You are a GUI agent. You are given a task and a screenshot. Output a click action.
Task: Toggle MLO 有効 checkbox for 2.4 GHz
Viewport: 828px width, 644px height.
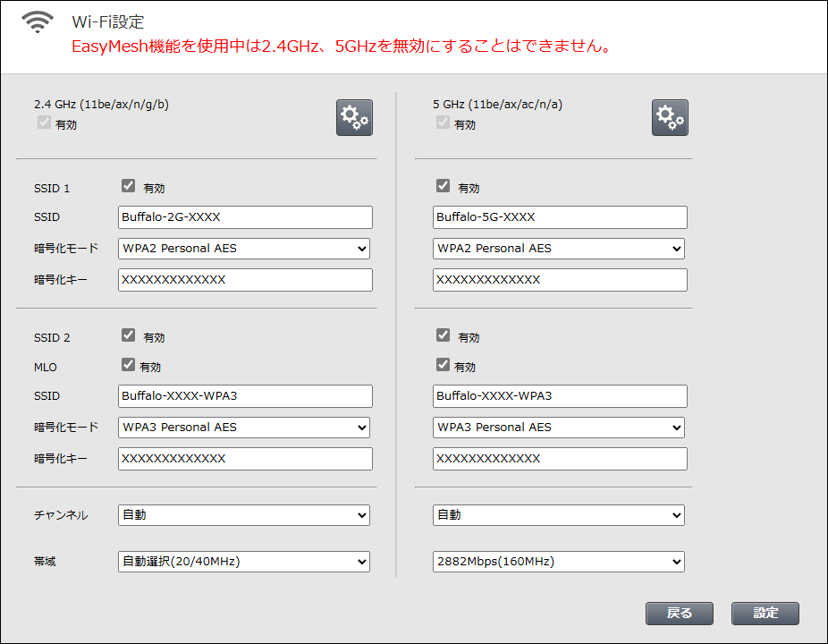point(128,365)
